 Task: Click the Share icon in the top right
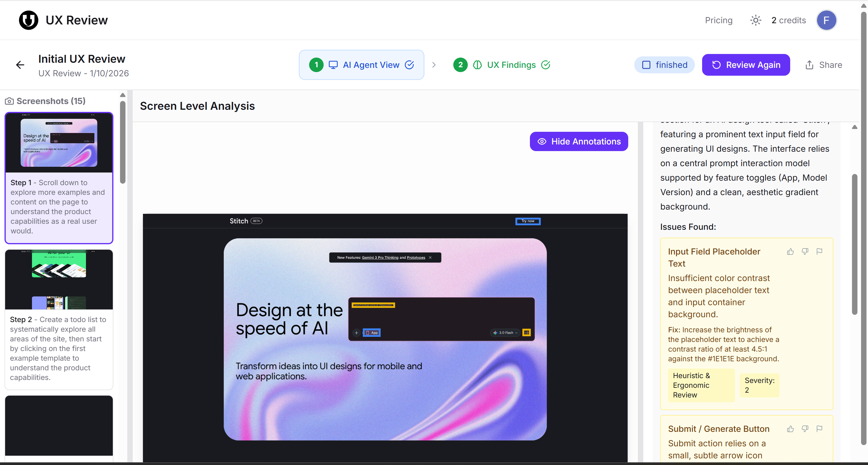pos(809,65)
